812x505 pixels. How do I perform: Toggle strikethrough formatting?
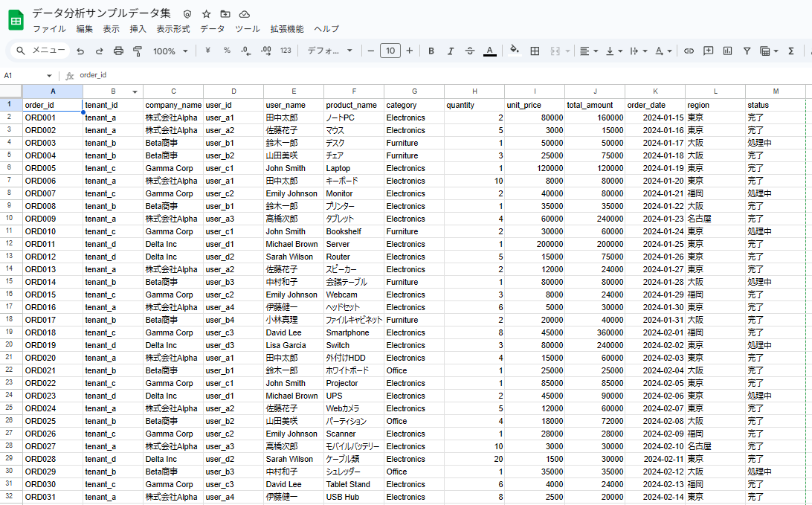[x=469, y=51]
